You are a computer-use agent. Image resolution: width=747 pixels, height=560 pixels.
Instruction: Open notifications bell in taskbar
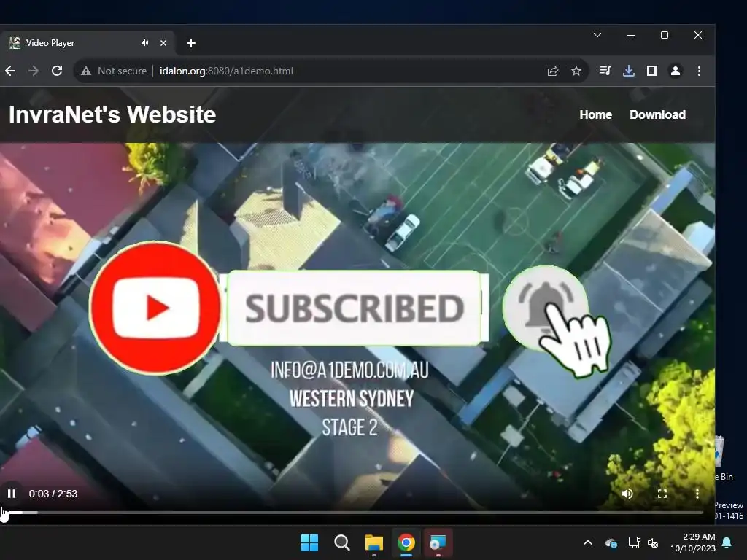coord(727,542)
